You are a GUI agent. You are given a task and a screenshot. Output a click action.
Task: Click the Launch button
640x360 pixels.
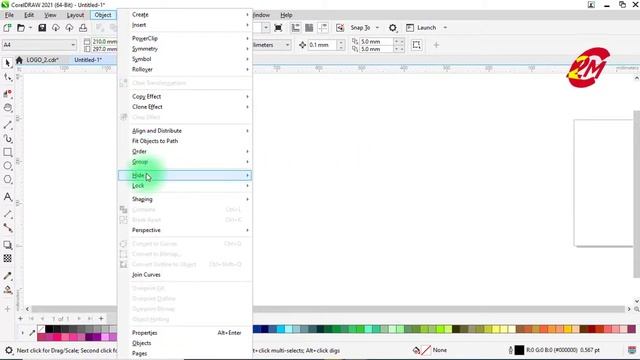click(x=422, y=28)
